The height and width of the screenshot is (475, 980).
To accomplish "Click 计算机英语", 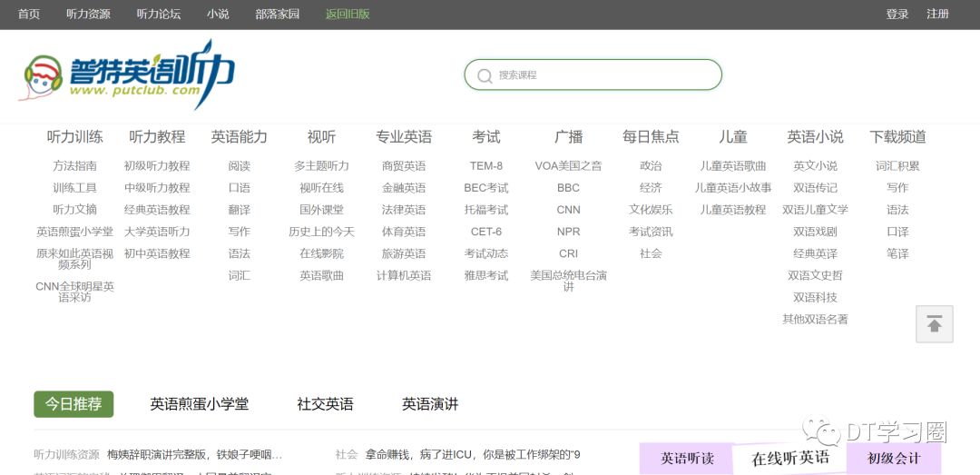I will click(404, 275).
